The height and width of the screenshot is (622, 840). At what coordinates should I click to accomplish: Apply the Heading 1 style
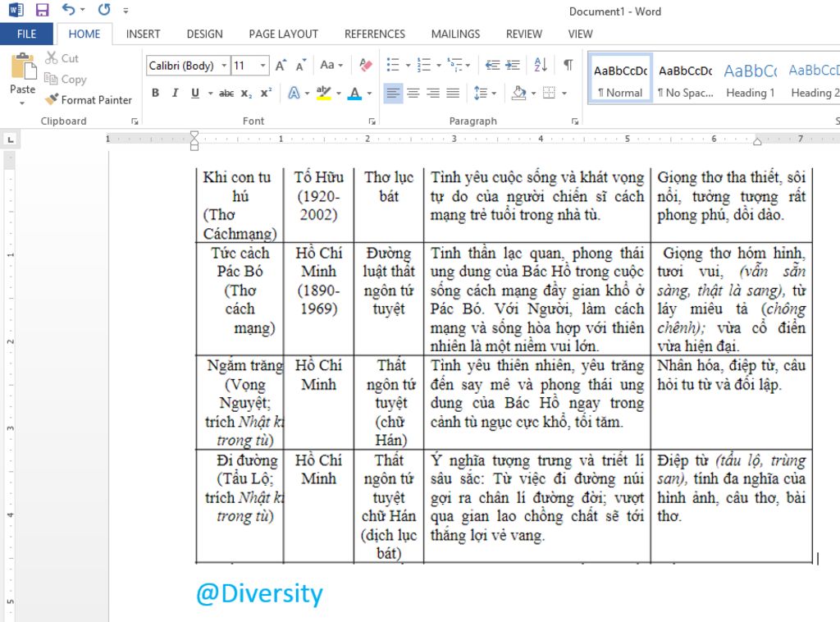750,80
